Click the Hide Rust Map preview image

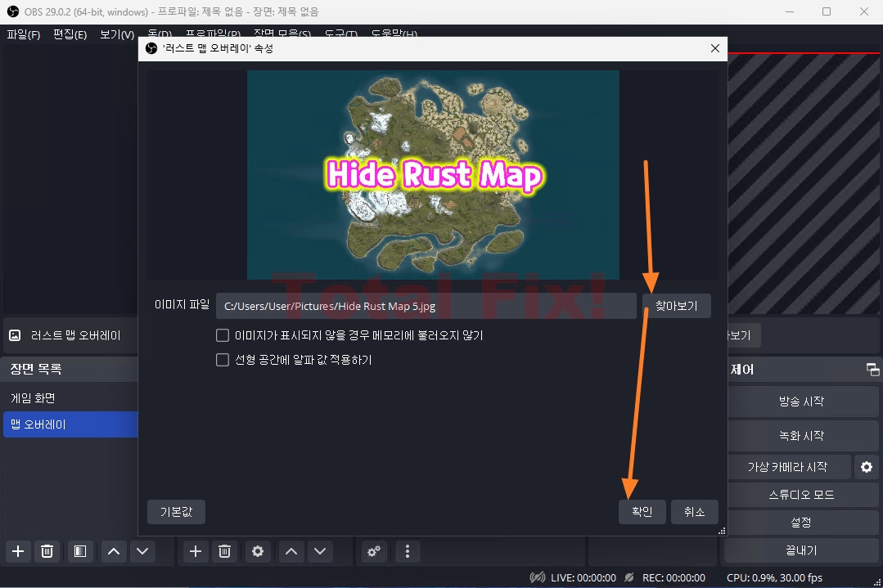[x=433, y=174]
